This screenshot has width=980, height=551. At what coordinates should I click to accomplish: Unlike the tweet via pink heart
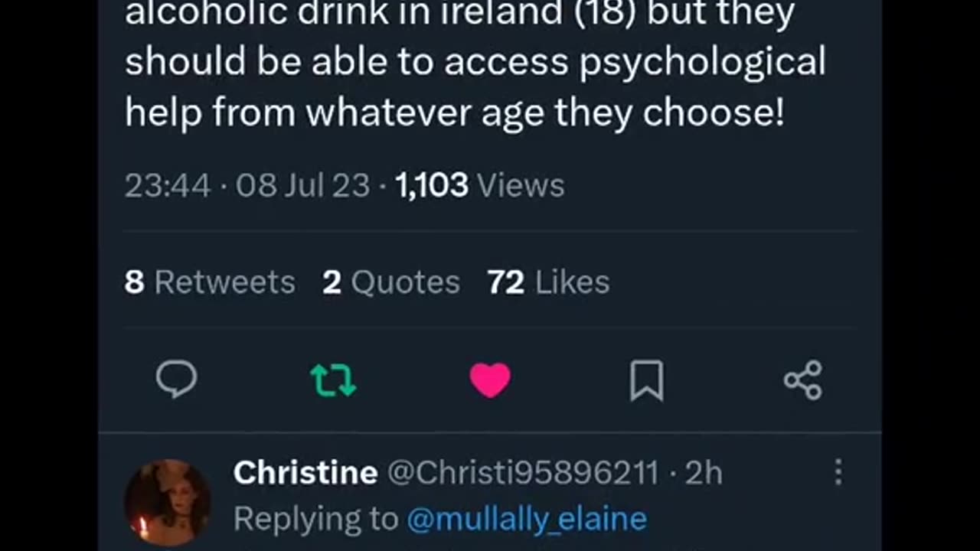click(x=490, y=380)
